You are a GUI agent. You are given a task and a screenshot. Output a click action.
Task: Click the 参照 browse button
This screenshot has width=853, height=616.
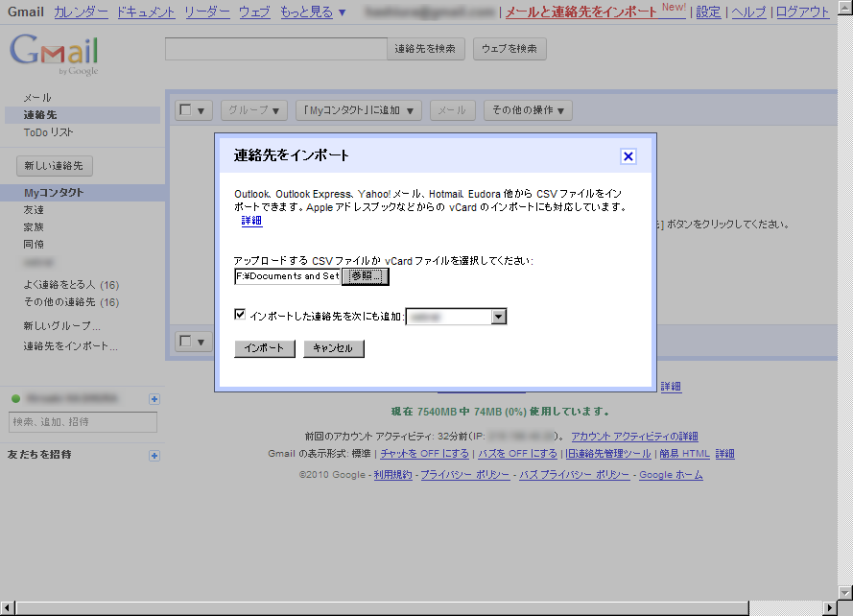[x=366, y=276]
